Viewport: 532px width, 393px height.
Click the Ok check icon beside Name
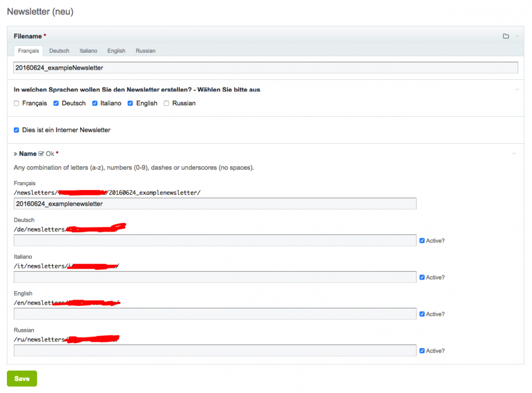(x=41, y=154)
